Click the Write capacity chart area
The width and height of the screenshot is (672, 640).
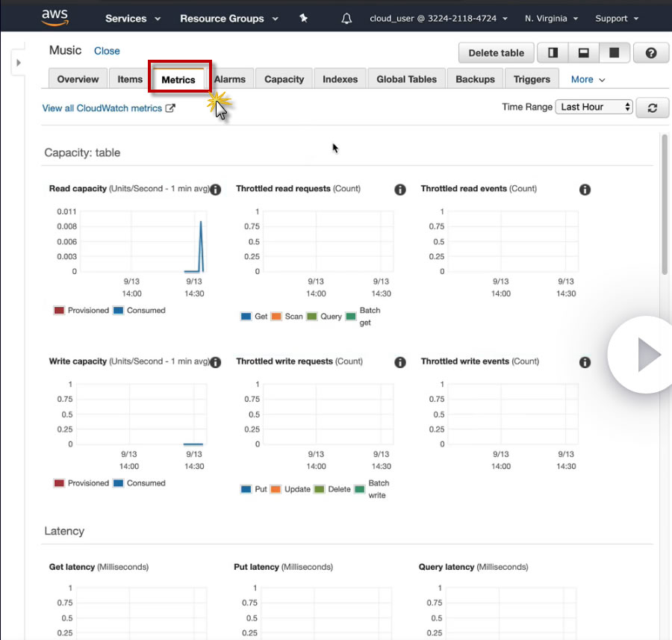[x=141, y=414]
